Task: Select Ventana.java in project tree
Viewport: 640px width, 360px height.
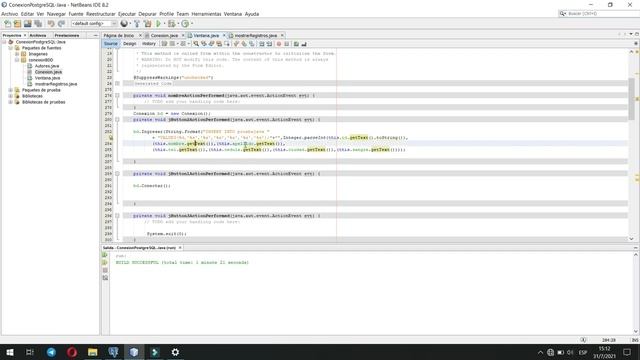Action: click(47, 78)
